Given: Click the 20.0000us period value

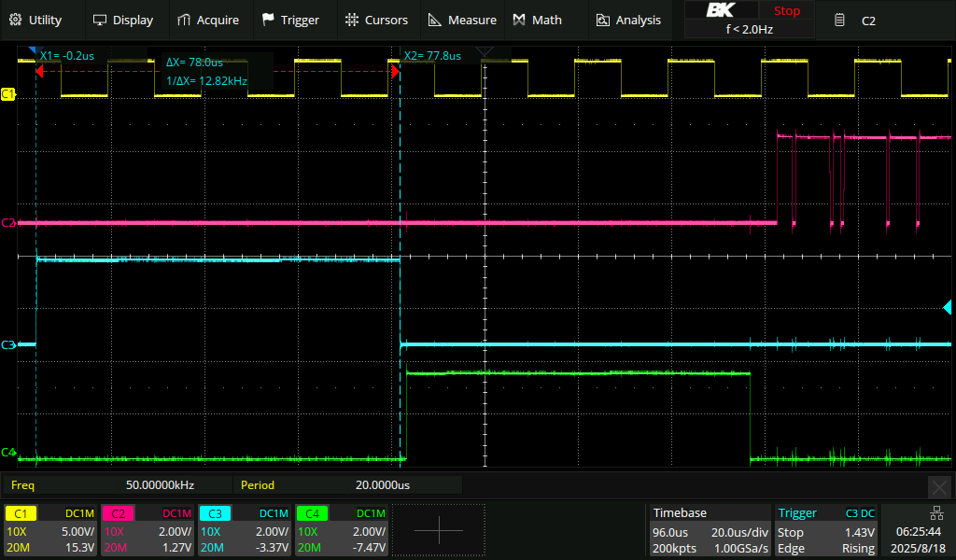Looking at the screenshot, I should point(382,485).
